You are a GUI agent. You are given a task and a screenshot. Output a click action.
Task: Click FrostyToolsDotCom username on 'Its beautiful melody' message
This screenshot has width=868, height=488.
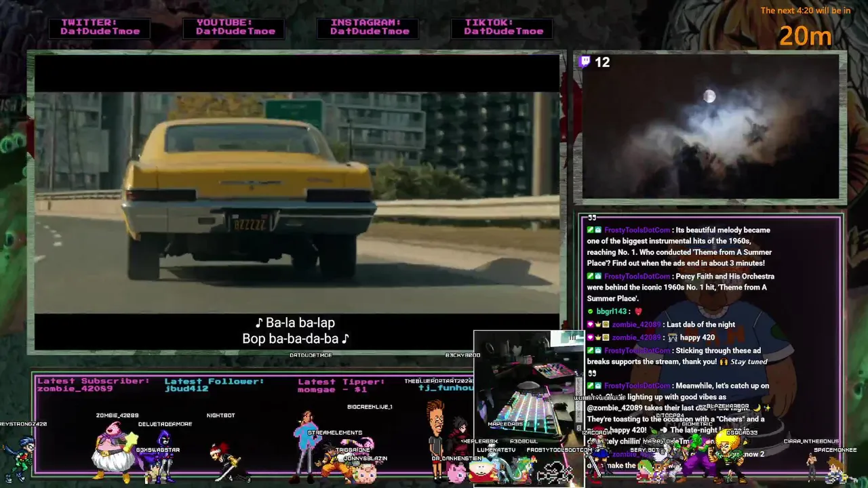(x=637, y=230)
